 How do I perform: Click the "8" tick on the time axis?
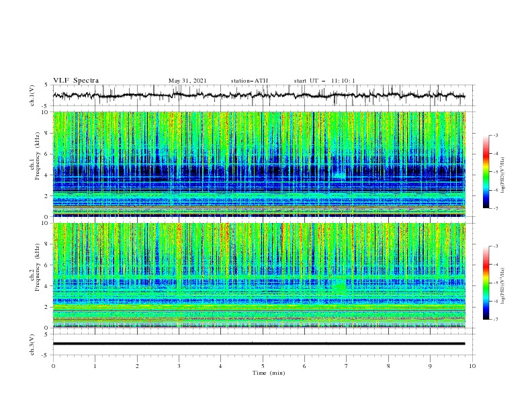(x=388, y=366)
